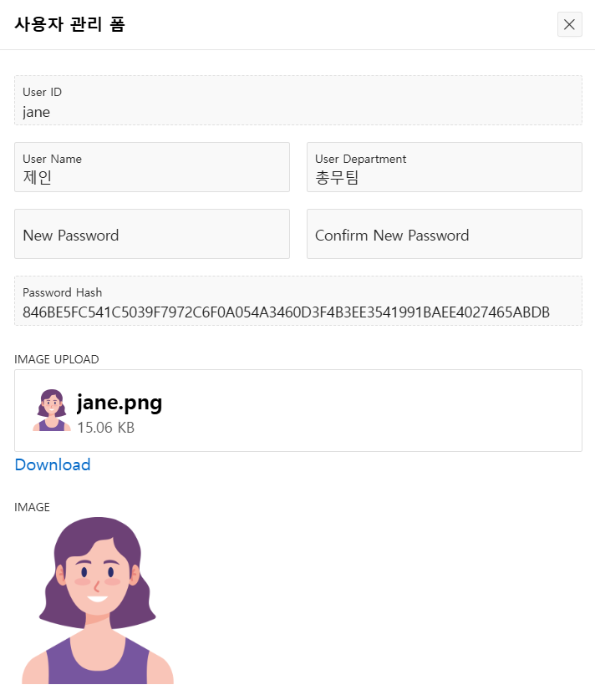
Task: Click the User Name label text
Action: point(53,159)
